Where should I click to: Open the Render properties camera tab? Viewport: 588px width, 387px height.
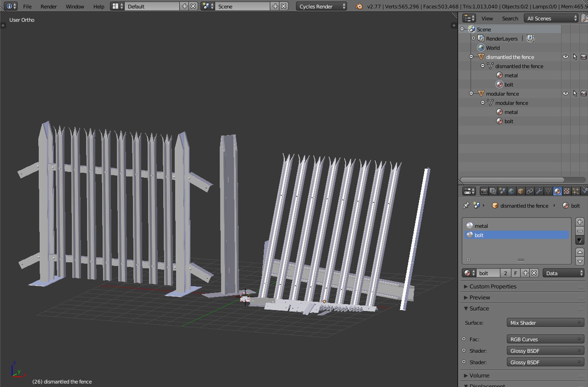(x=484, y=191)
